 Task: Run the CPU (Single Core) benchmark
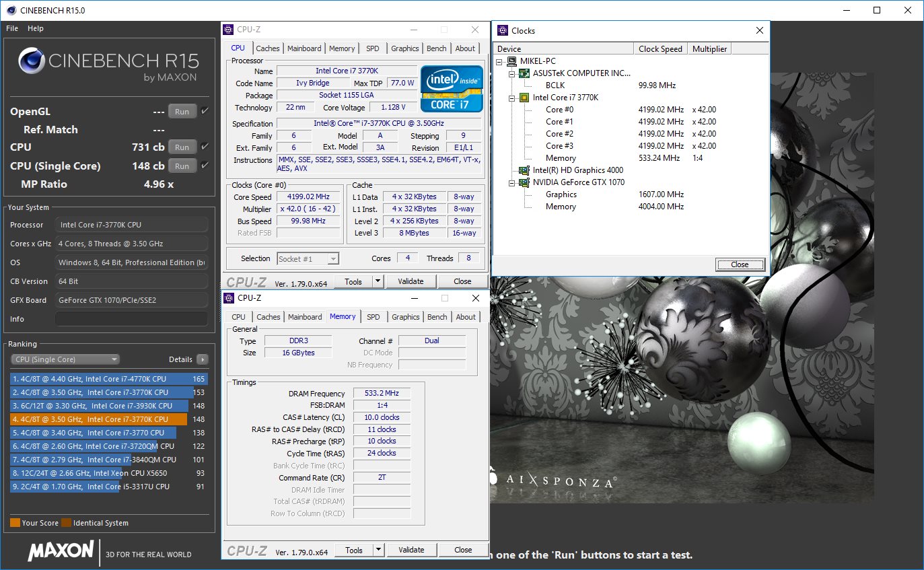click(182, 166)
